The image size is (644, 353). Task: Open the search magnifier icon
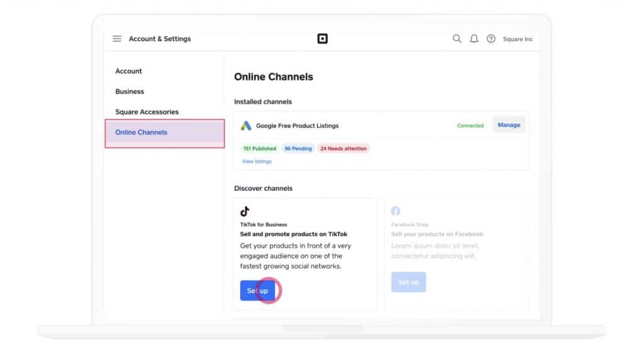click(457, 38)
